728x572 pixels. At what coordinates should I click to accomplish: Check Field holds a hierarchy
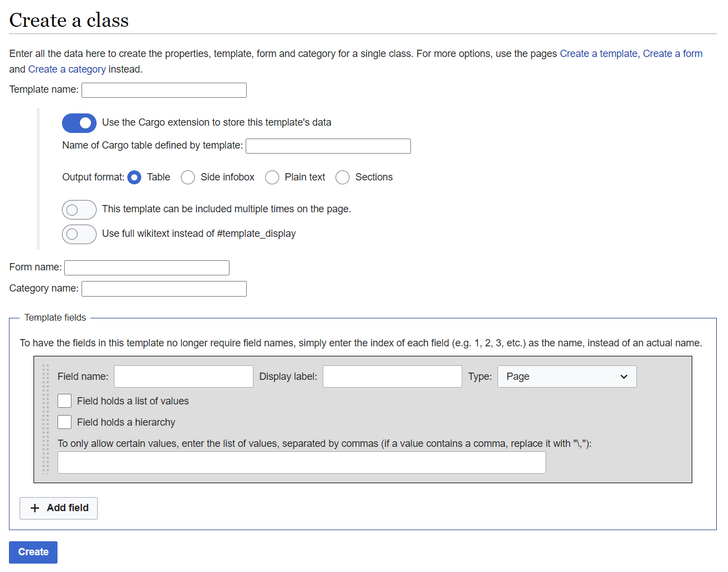(x=65, y=422)
